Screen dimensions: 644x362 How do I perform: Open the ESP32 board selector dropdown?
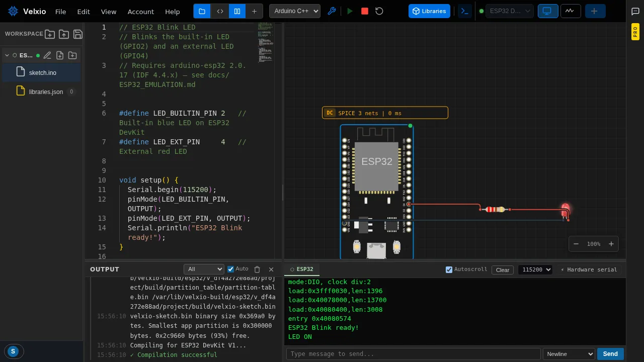[509, 11]
